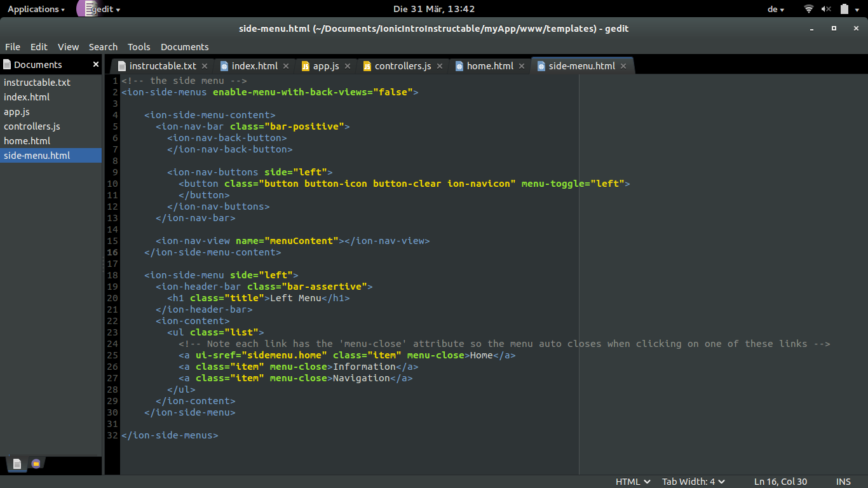This screenshot has height=488, width=868.
Task: Switch to the index.html tab
Action: [x=254, y=66]
